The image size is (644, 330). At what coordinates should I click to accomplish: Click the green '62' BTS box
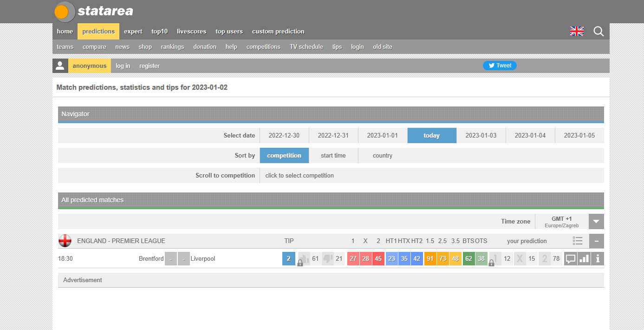click(469, 258)
